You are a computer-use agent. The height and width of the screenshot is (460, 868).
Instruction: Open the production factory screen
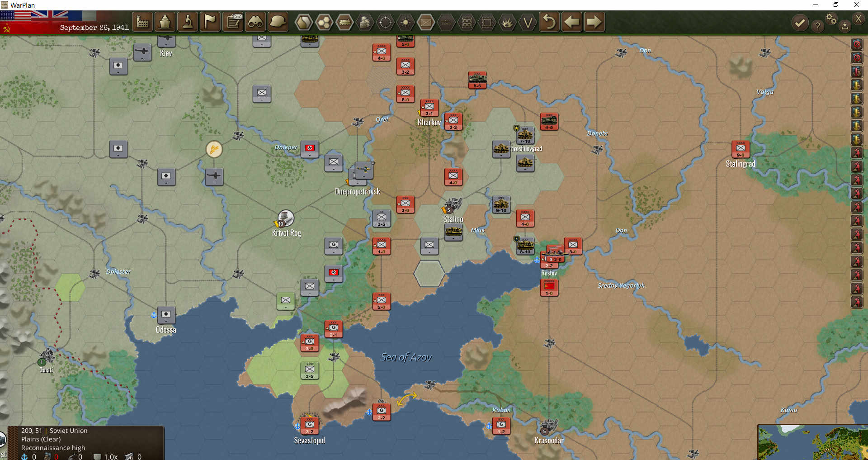coord(142,22)
